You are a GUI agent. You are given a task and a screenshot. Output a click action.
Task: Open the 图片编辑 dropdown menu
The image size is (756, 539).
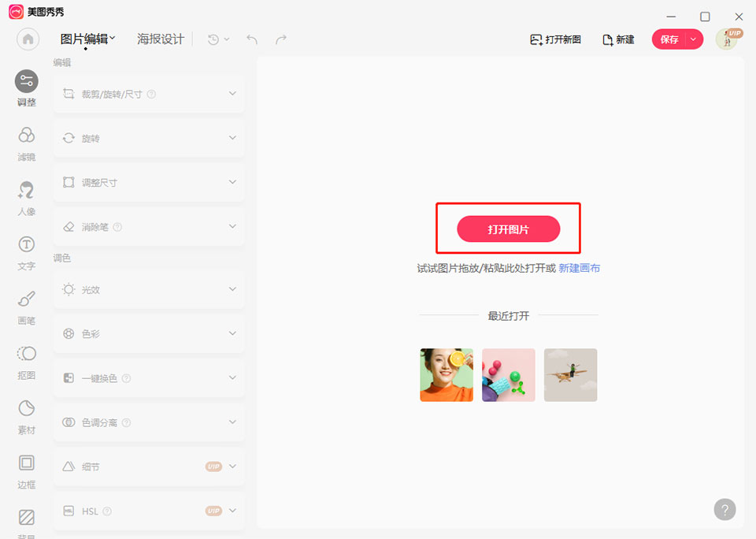[88, 39]
